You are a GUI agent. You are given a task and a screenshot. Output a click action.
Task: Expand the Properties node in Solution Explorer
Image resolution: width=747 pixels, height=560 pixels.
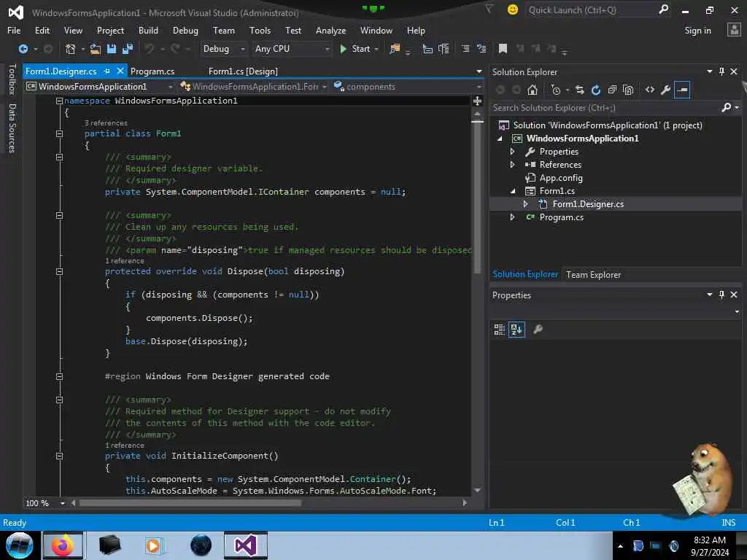click(x=512, y=152)
